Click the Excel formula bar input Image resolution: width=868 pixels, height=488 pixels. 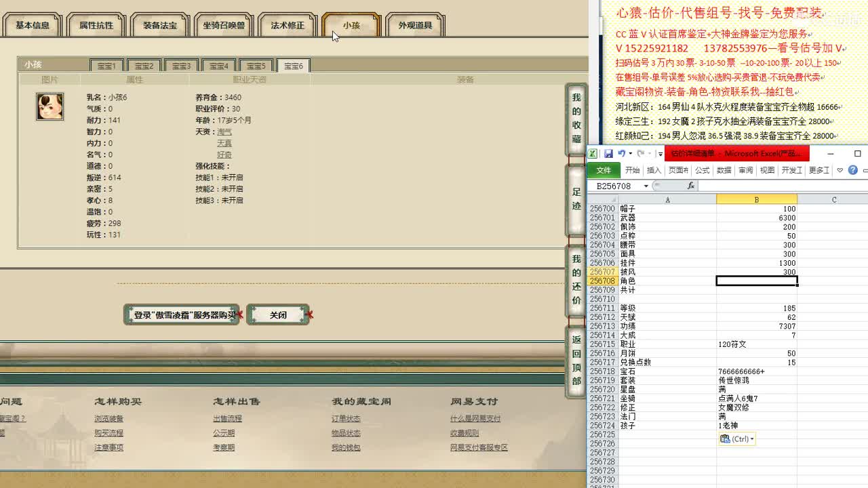783,186
